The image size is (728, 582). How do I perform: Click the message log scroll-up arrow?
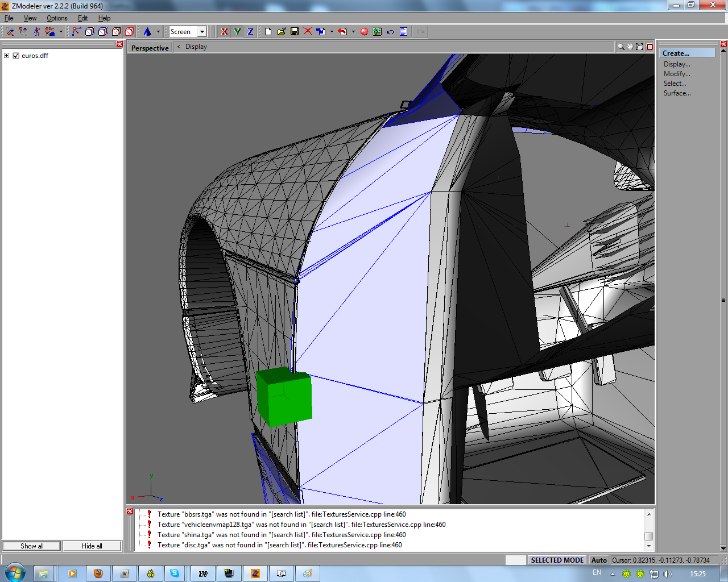[648, 514]
